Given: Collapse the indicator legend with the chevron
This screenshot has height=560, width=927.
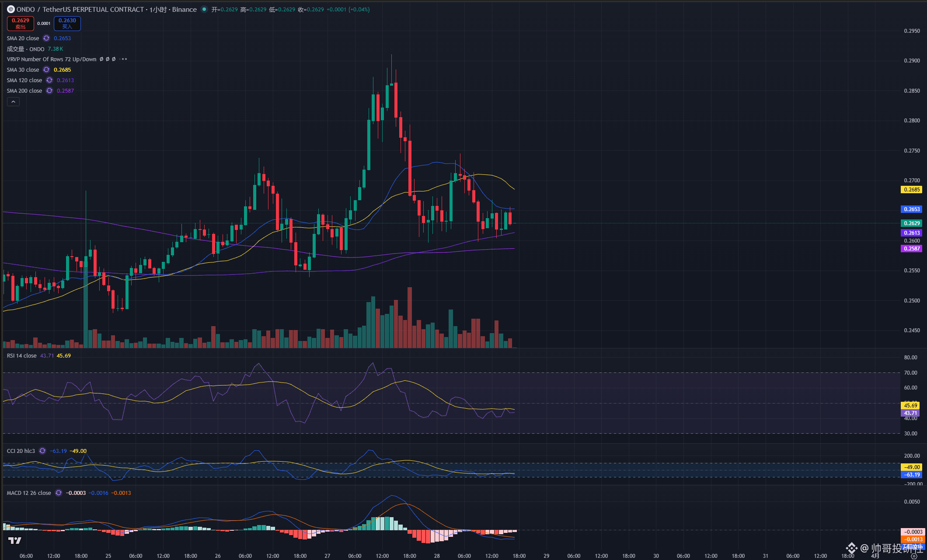Looking at the screenshot, I should click(x=13, y=101).
